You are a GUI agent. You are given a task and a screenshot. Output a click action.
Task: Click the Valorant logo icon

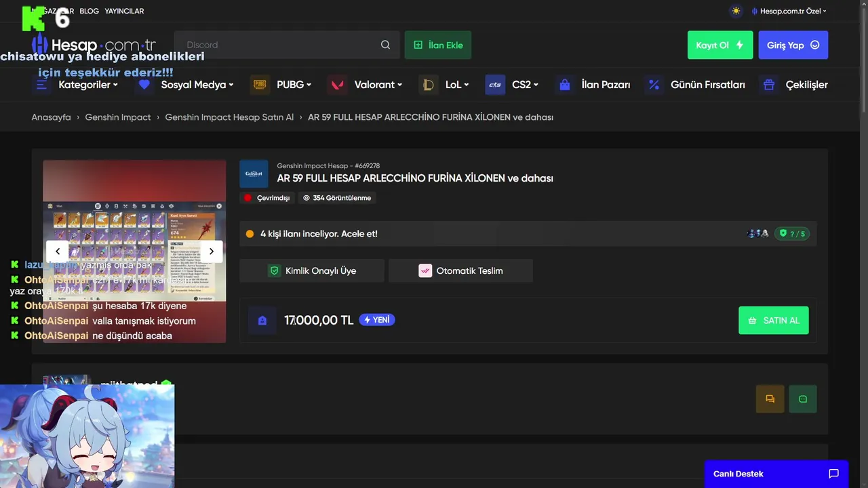pyautogui.click(x=337, y=85)
